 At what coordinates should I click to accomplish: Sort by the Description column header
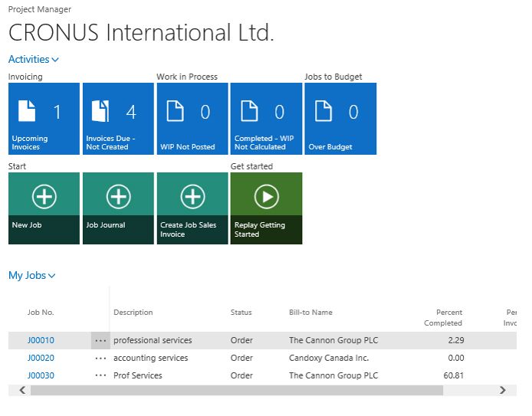(133, 313)
